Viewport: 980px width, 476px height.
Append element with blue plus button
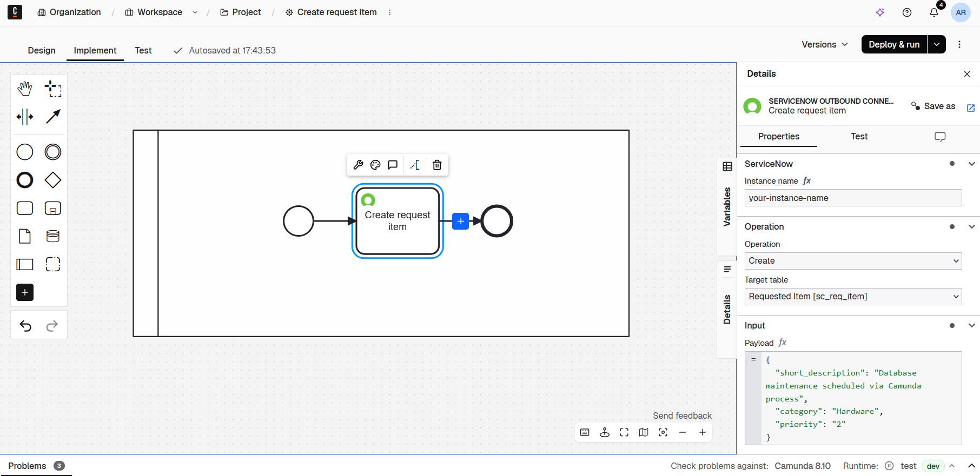click(460, 221)
